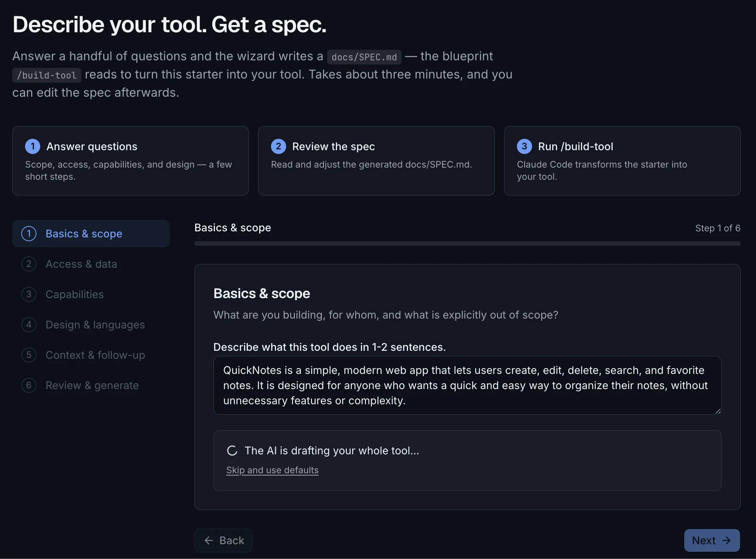Click the circled 1 icon beside Basics & scope
This screenshot has height=559, width=756.
(x=29, y=234)
